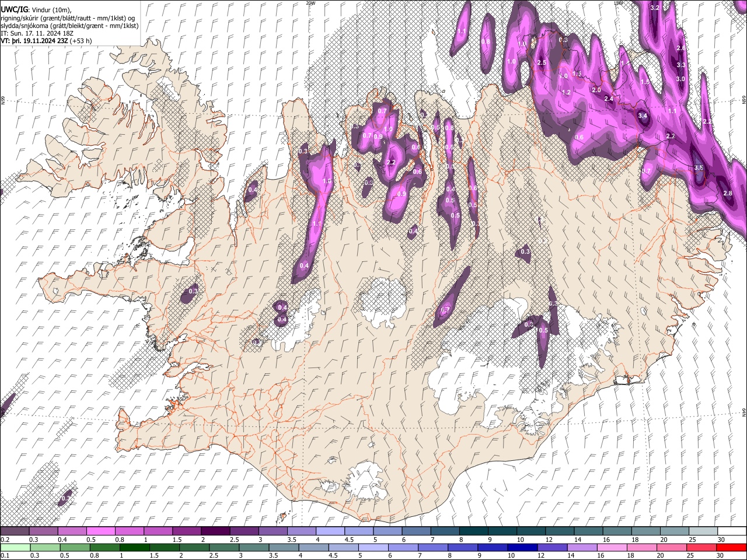Click the 2.8 precipitation value on the map
This screenshot has width=747, height=560.
click(x=727, y=193)
